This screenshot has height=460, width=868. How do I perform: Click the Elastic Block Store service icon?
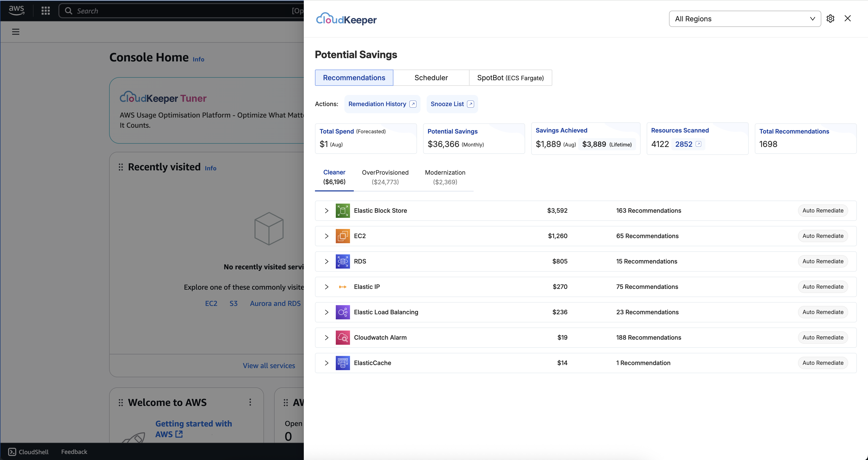pyautogui.click(x=342, y=211)
